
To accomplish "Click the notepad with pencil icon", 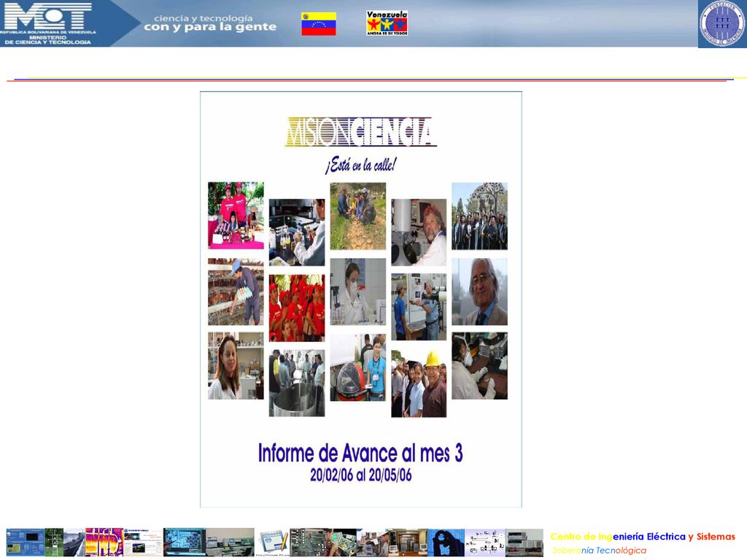I will pyautogui.click(x=273, y=542).
